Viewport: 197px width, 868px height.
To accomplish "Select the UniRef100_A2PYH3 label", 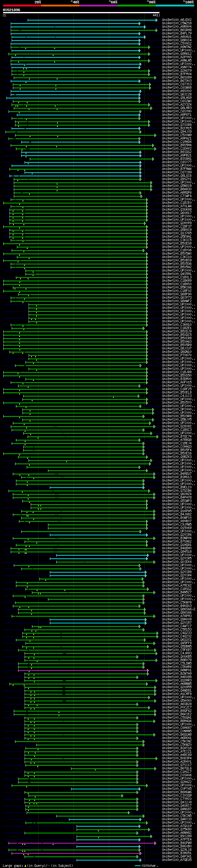I will coord(177,57).
